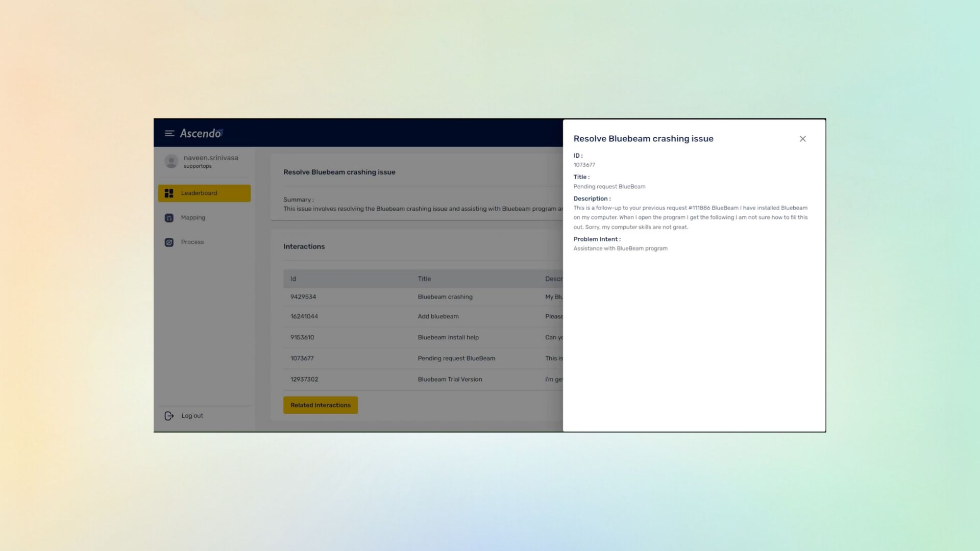Select the Add bluebeam interaction row

(438, 317)
